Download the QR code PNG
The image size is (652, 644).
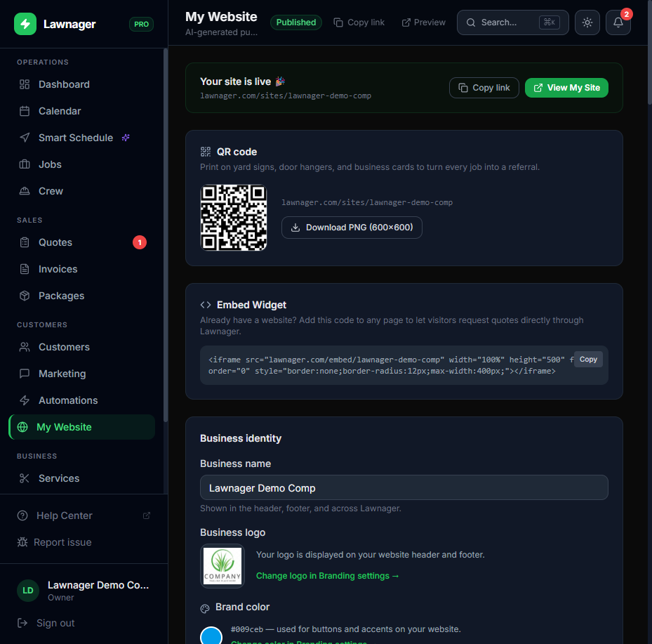pyautogui.click(x=352, y=228)
